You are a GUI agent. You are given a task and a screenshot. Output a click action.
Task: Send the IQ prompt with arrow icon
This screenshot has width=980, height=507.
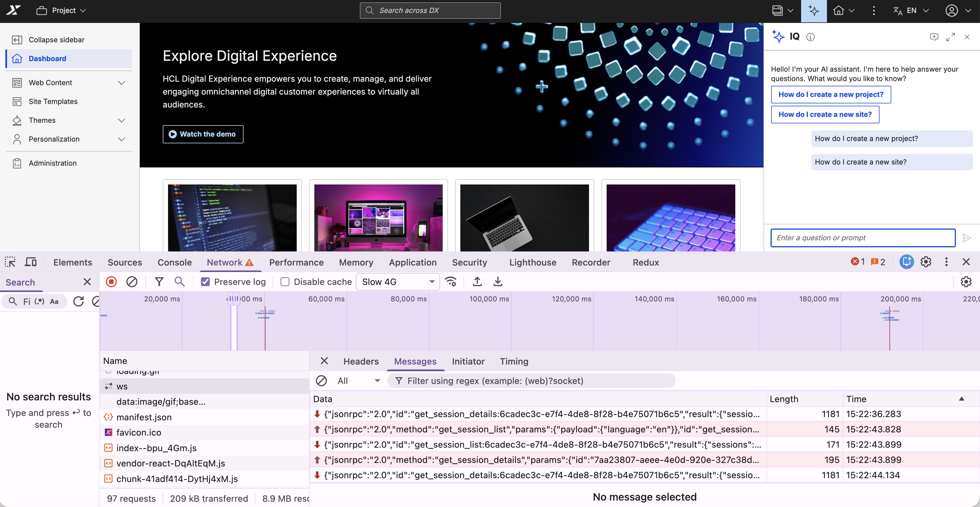point(967,238)
